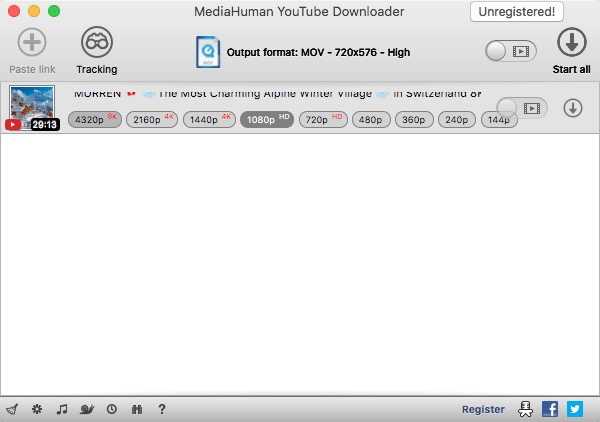Click the Unregistered! button
This screenshot has height=422, width=600.
516,12
